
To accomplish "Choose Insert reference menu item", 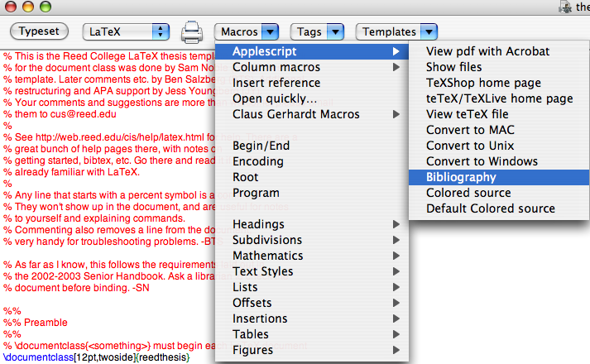I will pos(276,83).
